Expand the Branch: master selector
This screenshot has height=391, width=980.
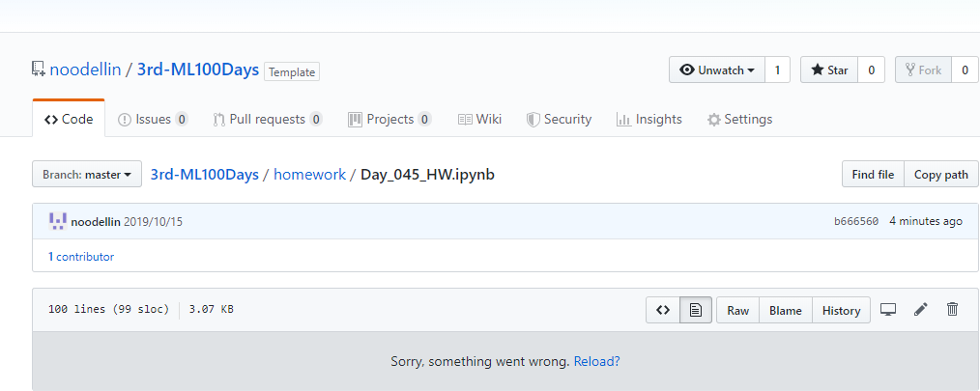click(x=87, y=175)
